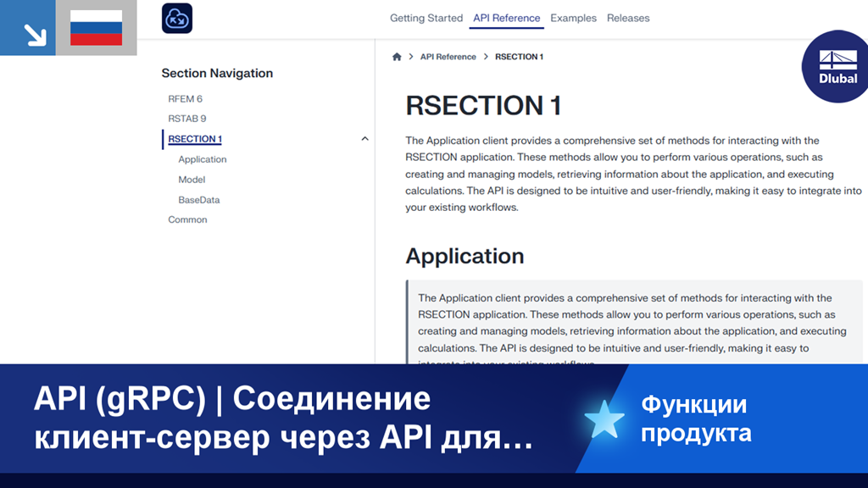Click the Application section heading
This screenshot has height=488, width=868.
[x=465, y=256]
